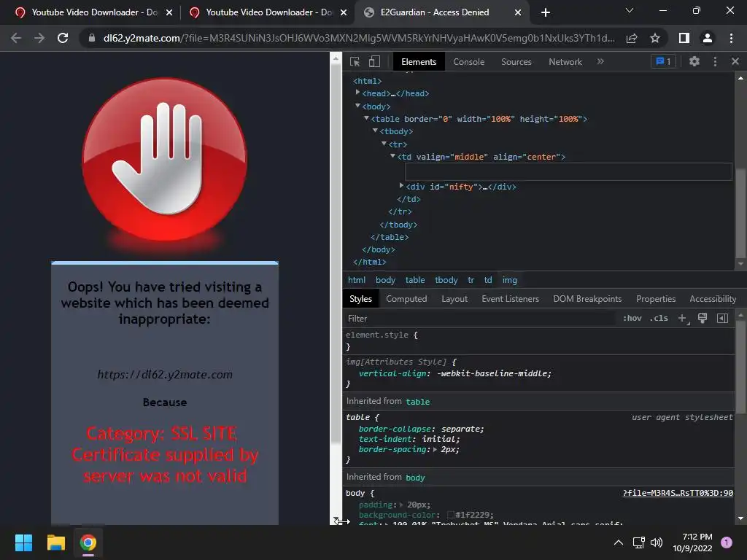This screenshot has height=560, width=747.
Task: Collapse the tr element node
Action: pyautogui.click(x=384, y=144)
